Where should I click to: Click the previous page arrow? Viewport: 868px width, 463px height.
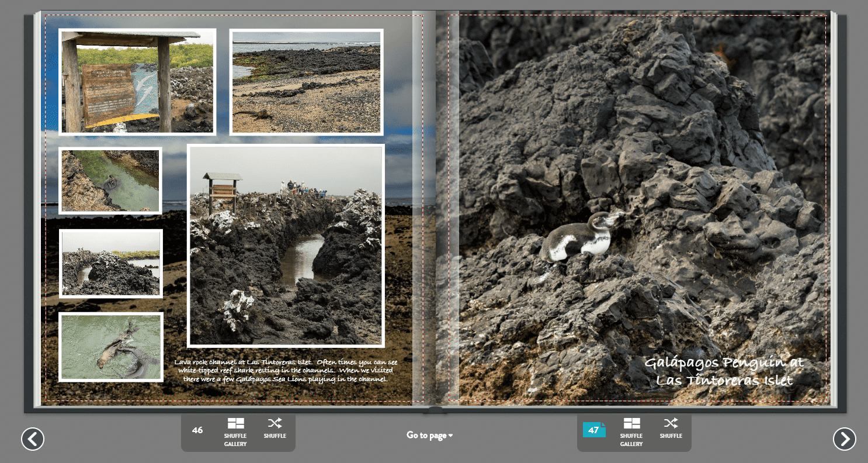click(x=32, y=438)
